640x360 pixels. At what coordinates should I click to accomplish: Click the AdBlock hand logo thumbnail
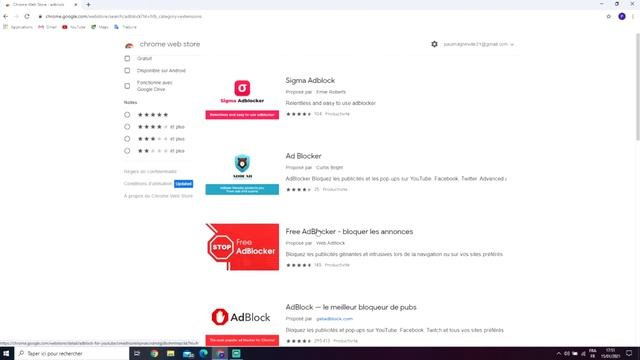pyautogui.click(x=242, y=322)
